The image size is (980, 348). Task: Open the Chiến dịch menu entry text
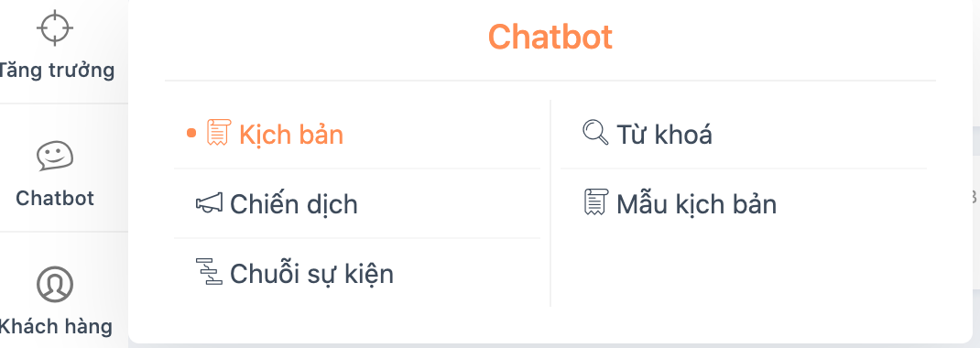point(294,204)
